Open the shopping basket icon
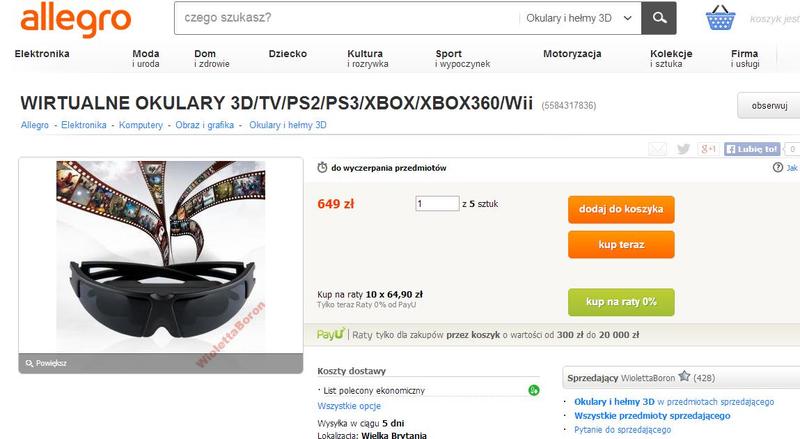This screenshot has height=439, width=800. pos(720,18)
